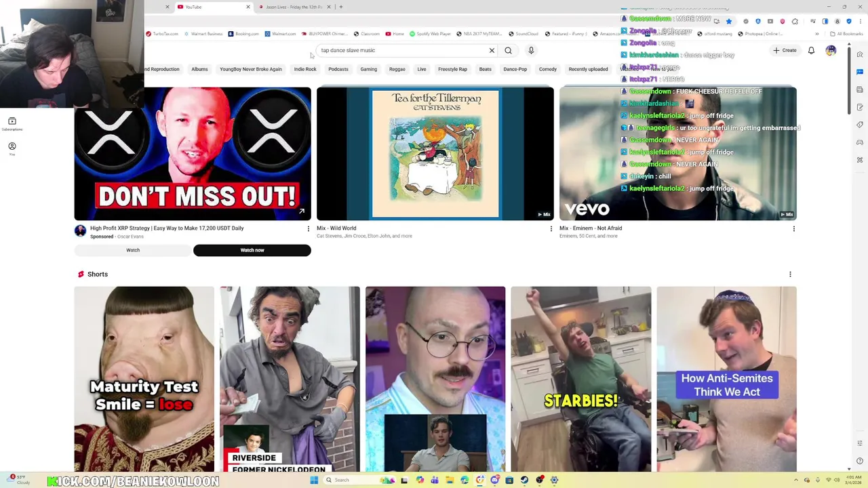This screenshot has height=488, width=868.
Task: Clear the YouTube search box text
Action: (x=492, y=50)
